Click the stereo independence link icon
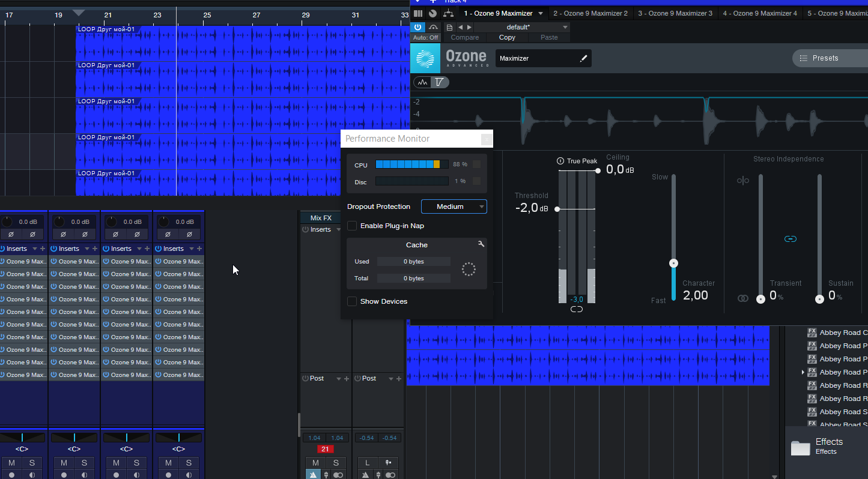 point(791,239)
